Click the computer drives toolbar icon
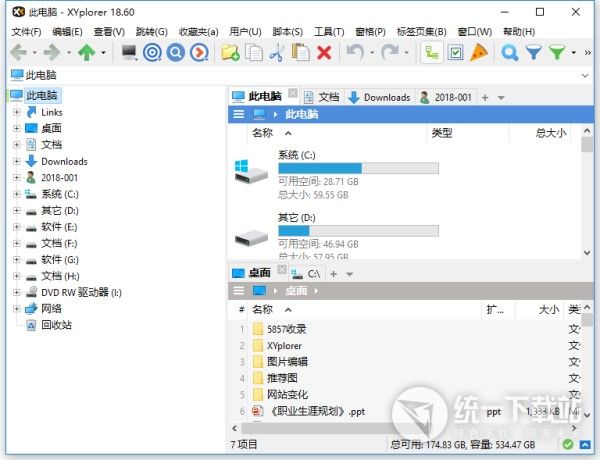The width and height of the screenshot is (600, 460). click(x=129, y=52)
